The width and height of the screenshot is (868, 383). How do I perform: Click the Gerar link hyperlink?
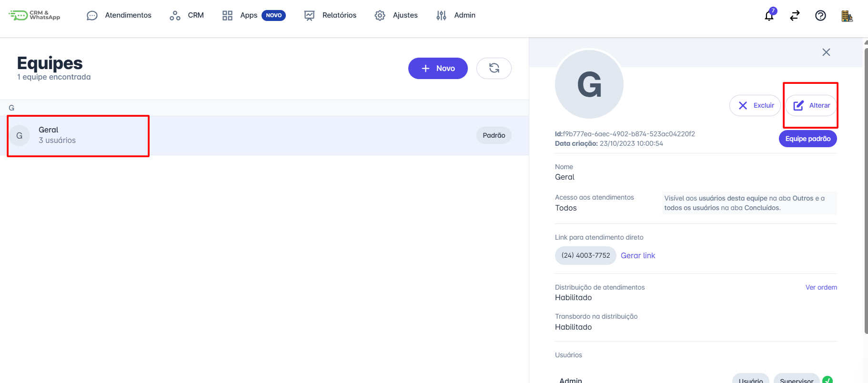pyautogui.click(x=638, y=255)
